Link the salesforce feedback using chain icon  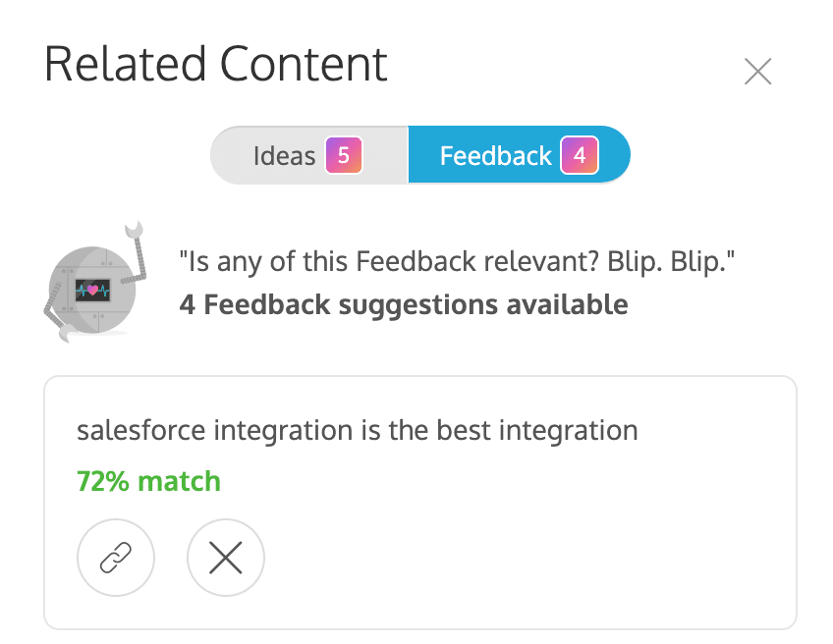pos(116,558)
